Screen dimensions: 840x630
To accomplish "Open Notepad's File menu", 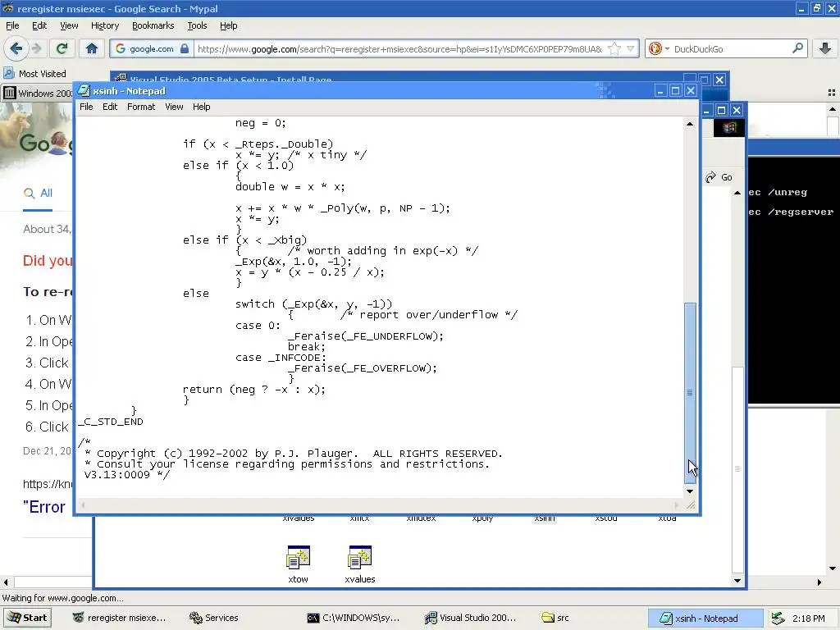I will (86, 107).
